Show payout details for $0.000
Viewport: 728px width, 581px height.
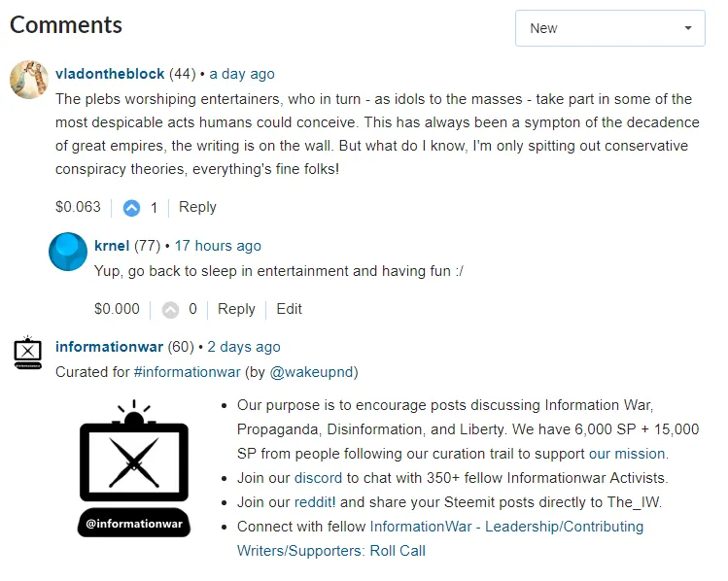click(x=117, y=309)
